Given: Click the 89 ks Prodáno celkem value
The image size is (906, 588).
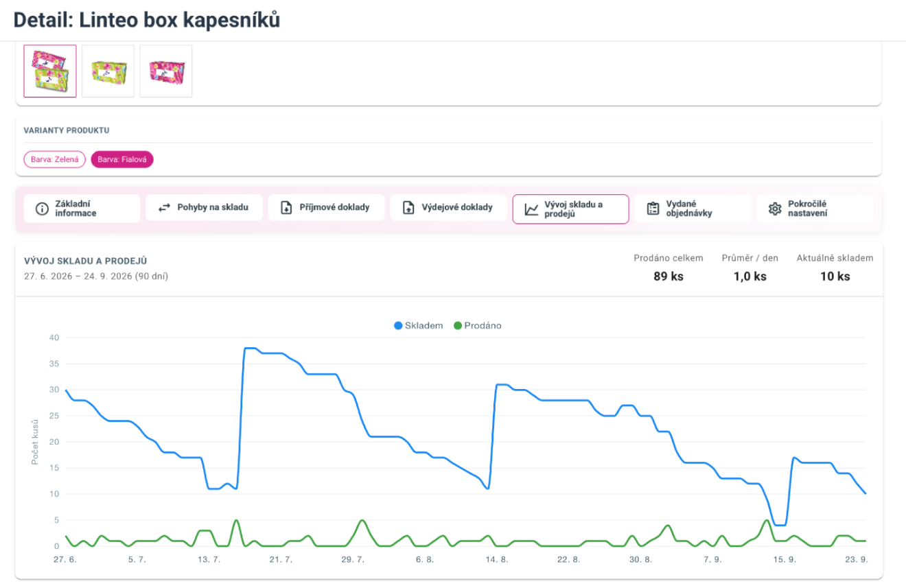Looking at the screenshot, I should pyautogui.click(x=669, y=277).
